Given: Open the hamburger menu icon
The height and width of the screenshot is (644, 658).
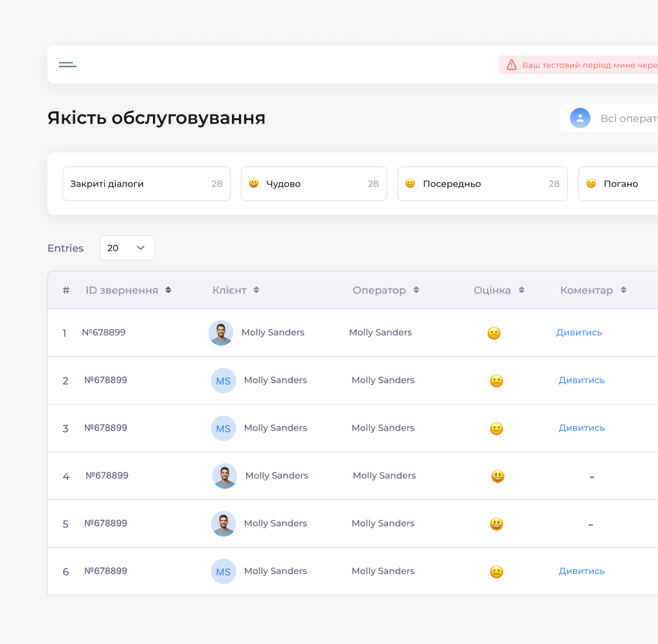Looking at the screenshot, I should pyautogui.click(x=67, y=65).
